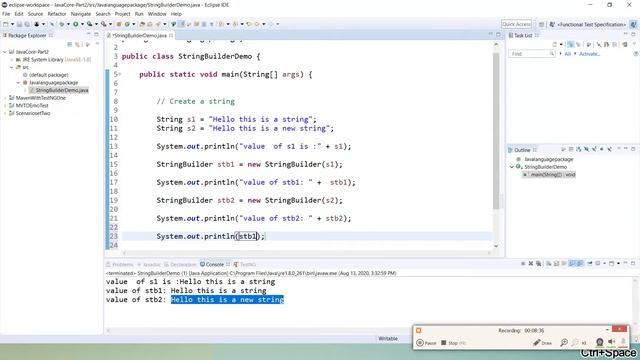Click the New file toolbar icon

[5, 24]
